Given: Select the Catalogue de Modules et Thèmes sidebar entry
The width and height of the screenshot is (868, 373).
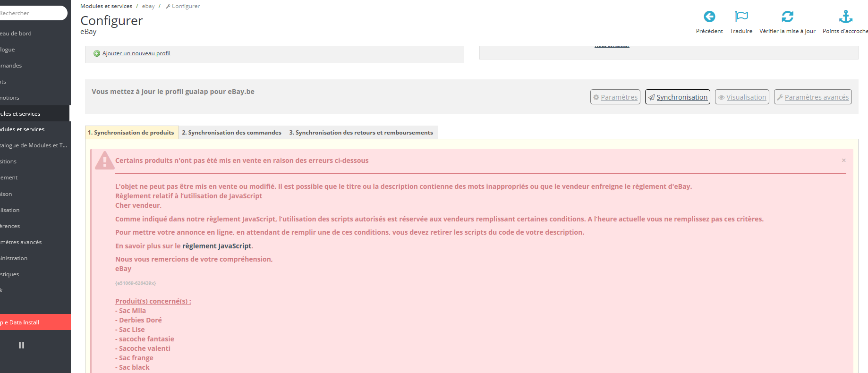Looking at the screenshot, I should 35,145.
